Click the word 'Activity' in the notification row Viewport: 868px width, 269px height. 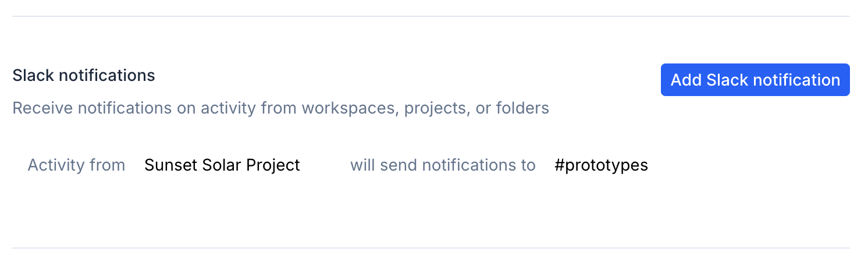(x=48, y=165)
